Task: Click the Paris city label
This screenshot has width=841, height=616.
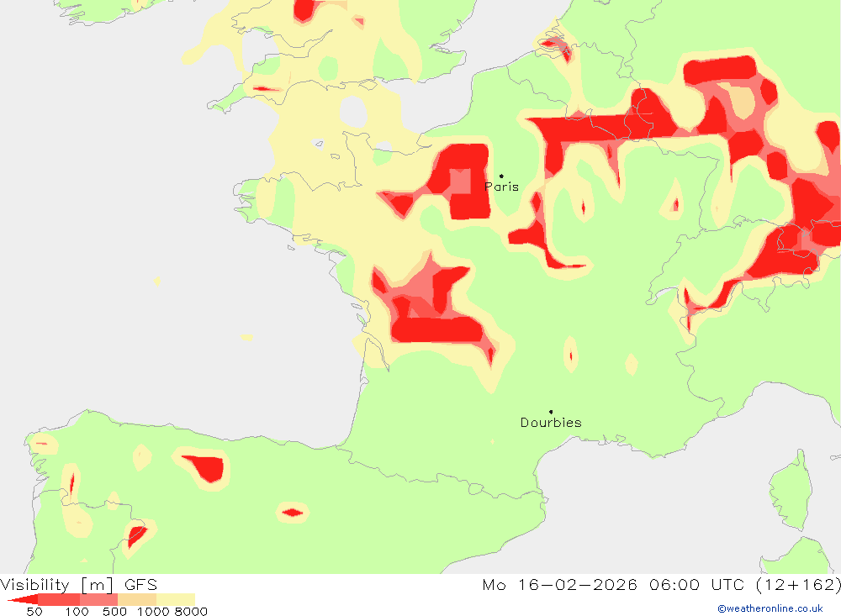Action: click(x=501, y=187)
